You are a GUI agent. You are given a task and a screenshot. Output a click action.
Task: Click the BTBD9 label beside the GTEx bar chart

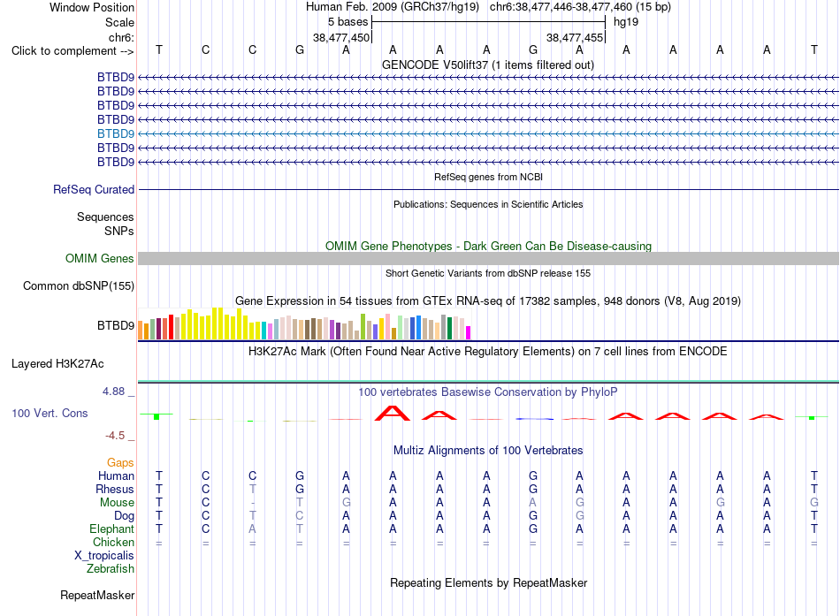click(x=116, y=326)
